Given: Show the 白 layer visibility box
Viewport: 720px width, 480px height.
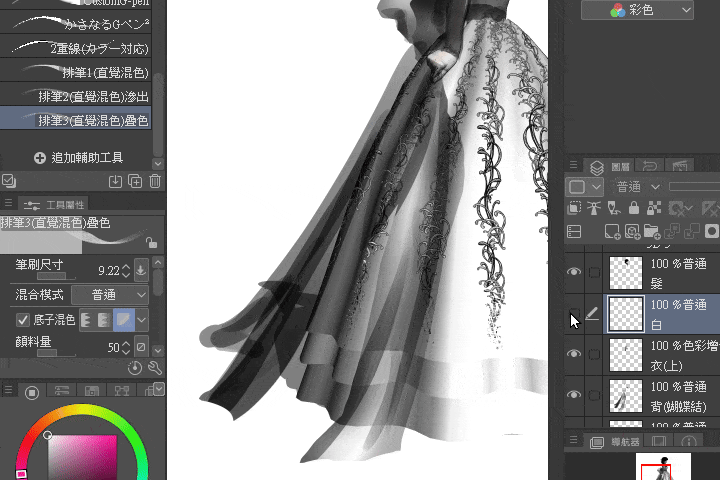Looking at the screenshot, I should click(x=574, y=314).
